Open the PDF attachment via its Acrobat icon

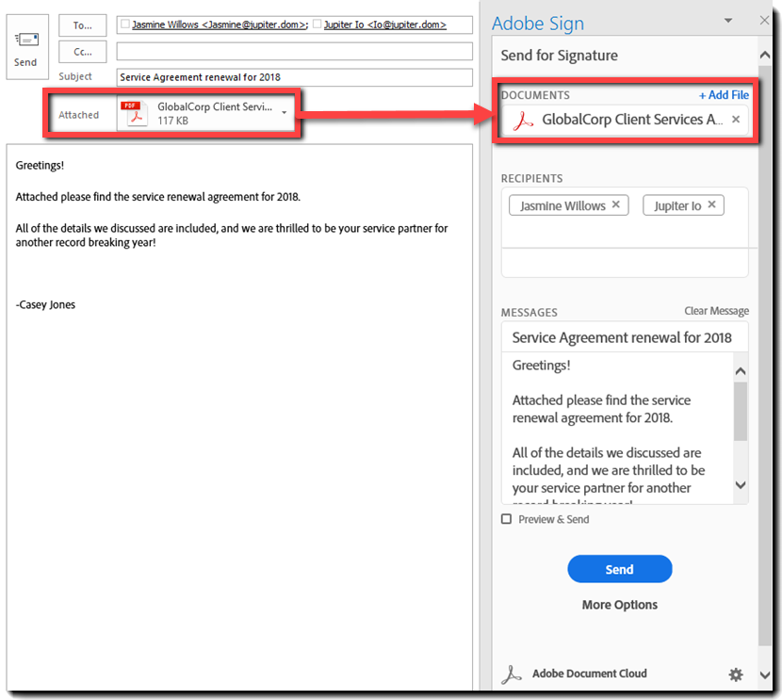[135, 111]
